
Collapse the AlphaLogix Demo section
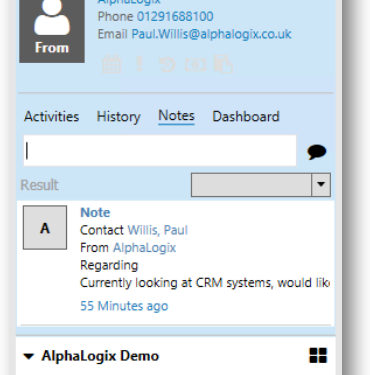(x=29, y=356)
